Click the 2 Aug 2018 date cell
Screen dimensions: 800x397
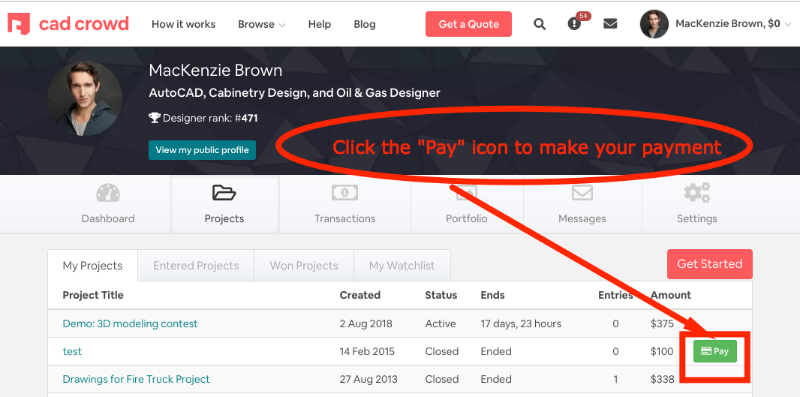tap(366, 324)
